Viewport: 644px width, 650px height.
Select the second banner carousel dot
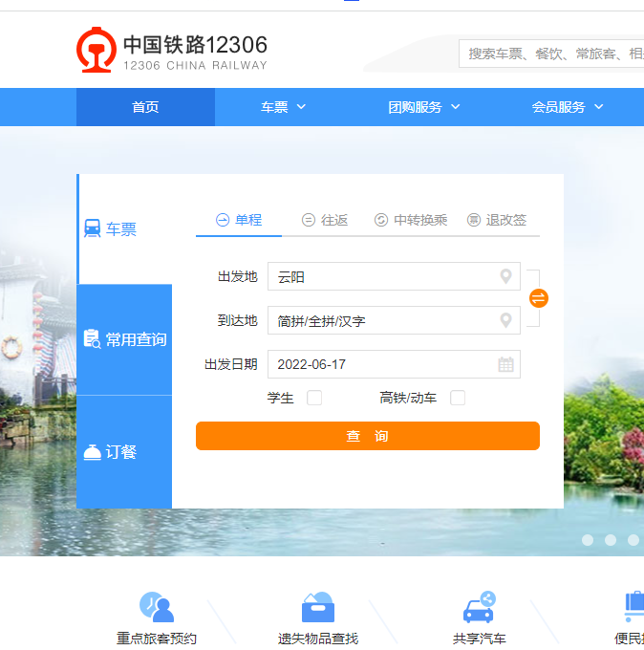coord(611,540)
